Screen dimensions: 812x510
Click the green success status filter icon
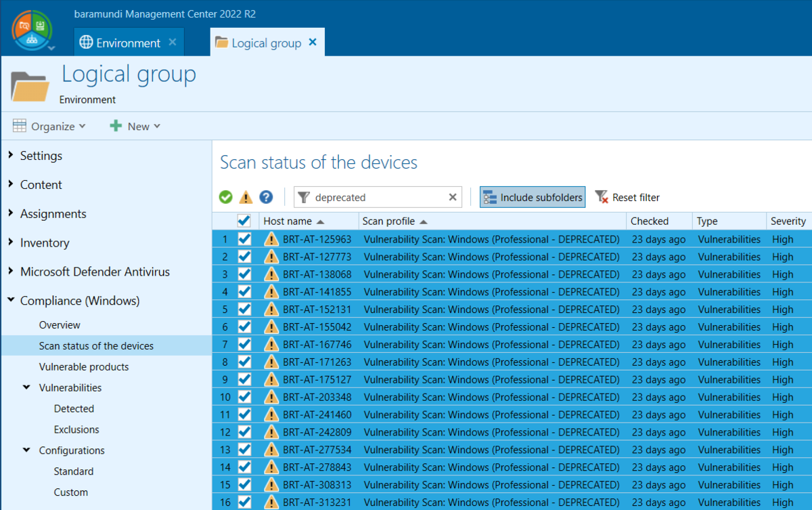(225, 196)
